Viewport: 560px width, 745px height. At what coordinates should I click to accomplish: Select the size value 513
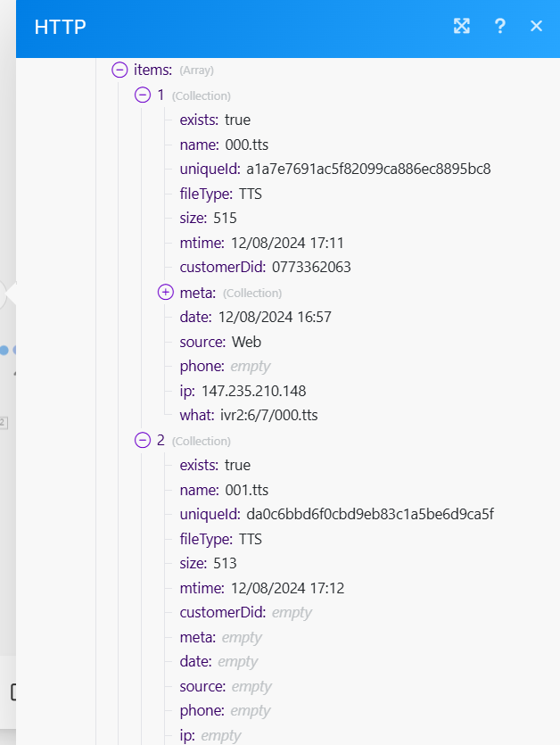225,563
